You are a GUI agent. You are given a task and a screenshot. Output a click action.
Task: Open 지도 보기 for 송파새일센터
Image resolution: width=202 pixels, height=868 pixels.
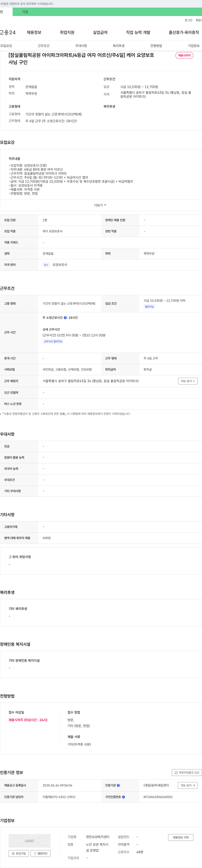pos(187,785)
